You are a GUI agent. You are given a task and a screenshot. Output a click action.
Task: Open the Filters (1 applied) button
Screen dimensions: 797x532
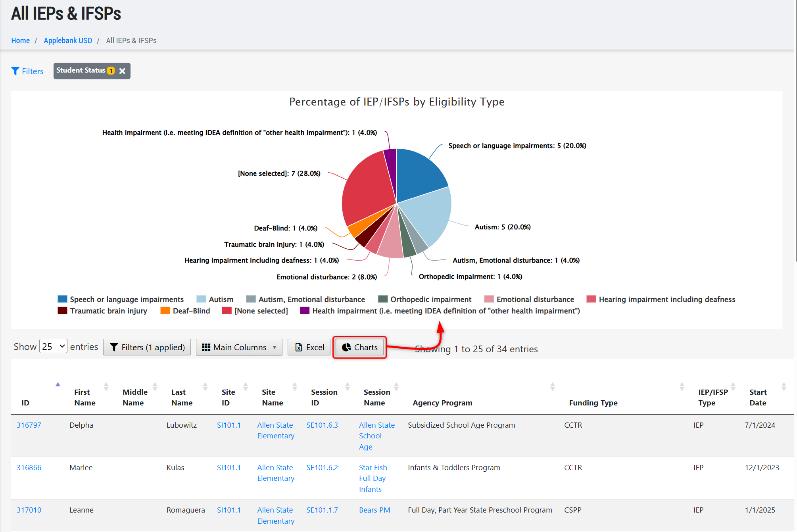147,348
